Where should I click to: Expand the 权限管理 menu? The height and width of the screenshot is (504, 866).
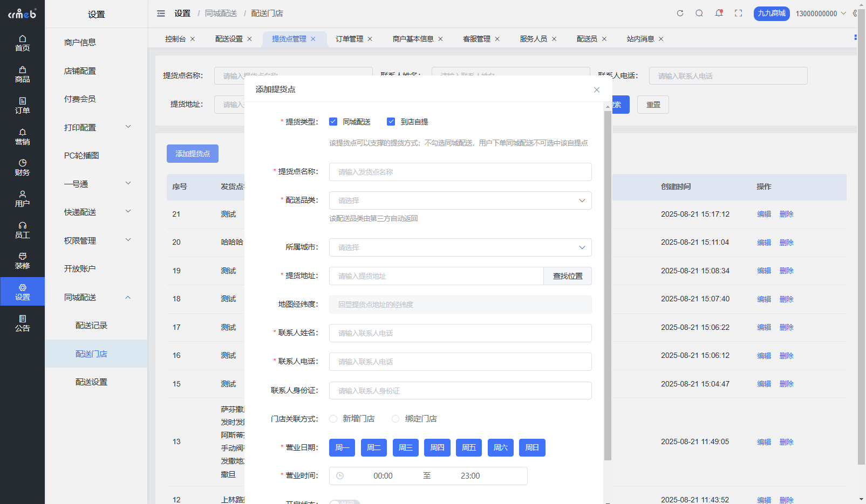tap(97, 240)
